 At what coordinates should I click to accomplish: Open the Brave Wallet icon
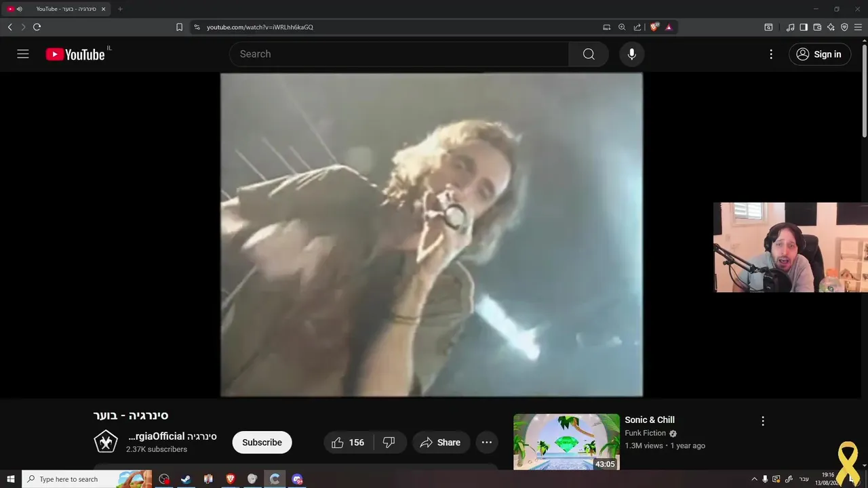pos(817,27)
